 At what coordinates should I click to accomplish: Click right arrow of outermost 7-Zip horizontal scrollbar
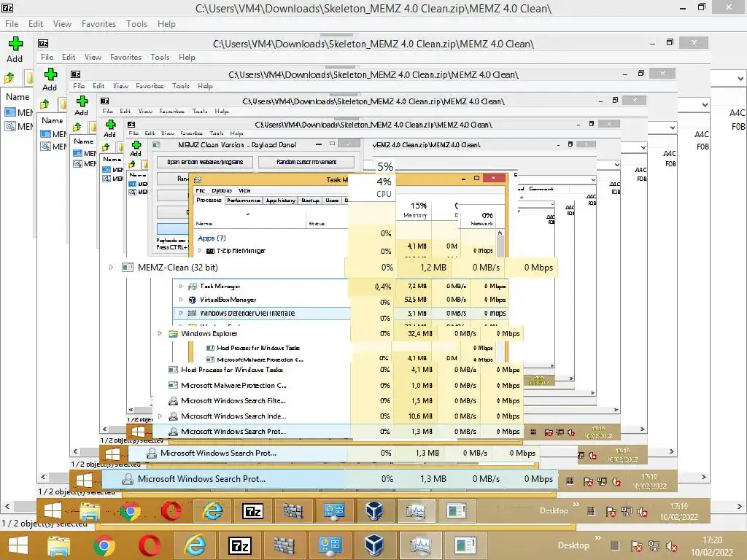[740, 506]
